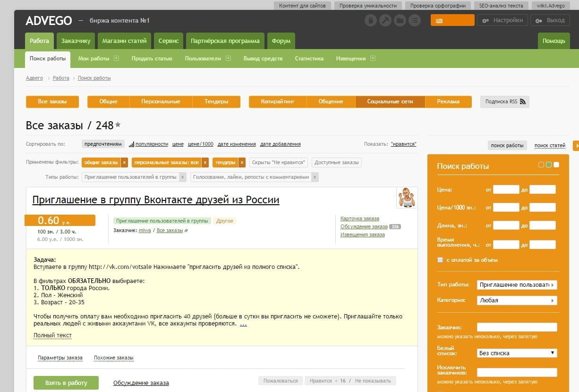Viewport: 579px width, 392px height.
Task: Click the Исключить заказчиков input field
Action: [x=517, y=372]
